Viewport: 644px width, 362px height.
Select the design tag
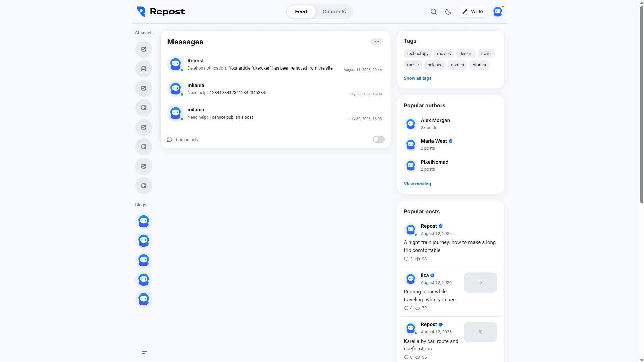465,54
